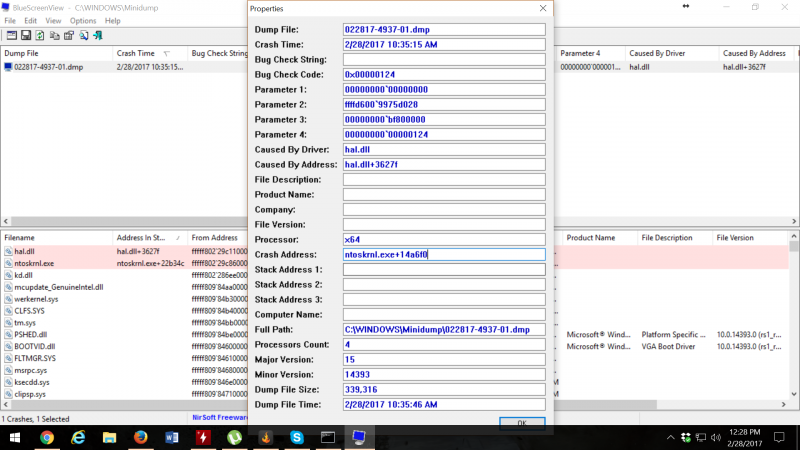
Task: Click upper pane horizontal scrollbar left arrow
Action: [6, 221]
